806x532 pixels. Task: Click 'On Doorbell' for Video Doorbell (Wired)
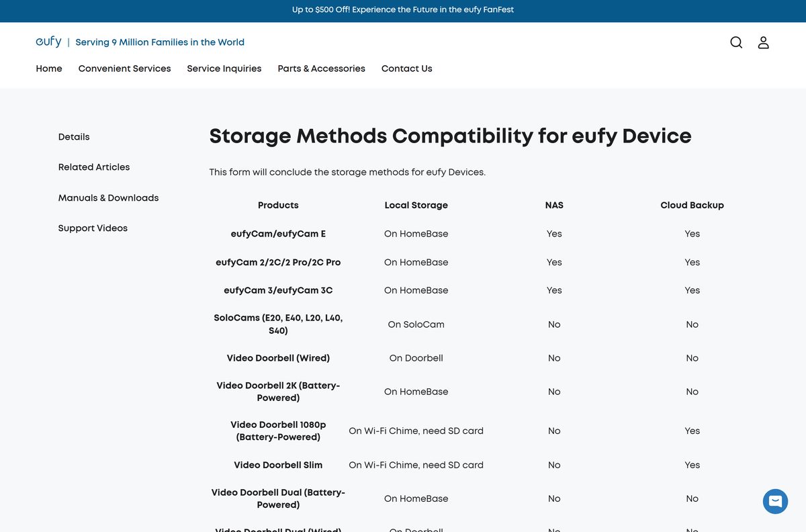[x=416, y=358]
